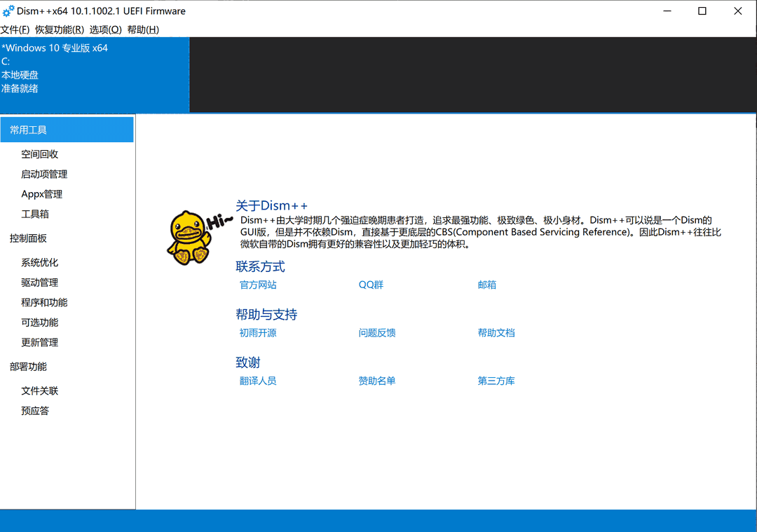Open the QQ群 link
This screenshot has width=757, height=532.
coord(371,285)
